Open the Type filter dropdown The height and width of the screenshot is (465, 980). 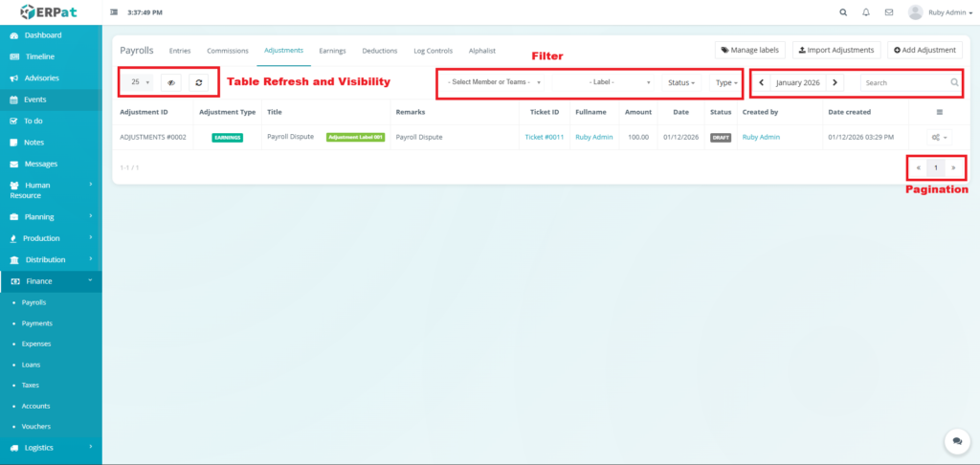[x=726, y=82]
